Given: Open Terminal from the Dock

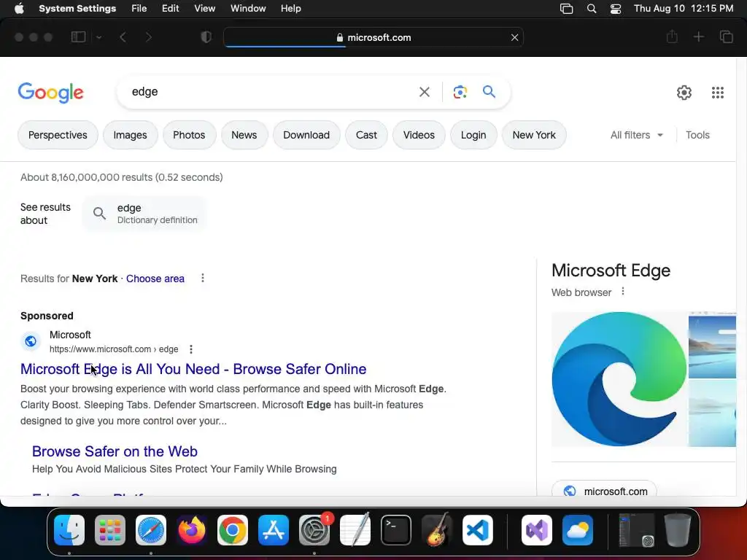Looking at the screenshot, I should pyautogui.click(x=396, y=530).
